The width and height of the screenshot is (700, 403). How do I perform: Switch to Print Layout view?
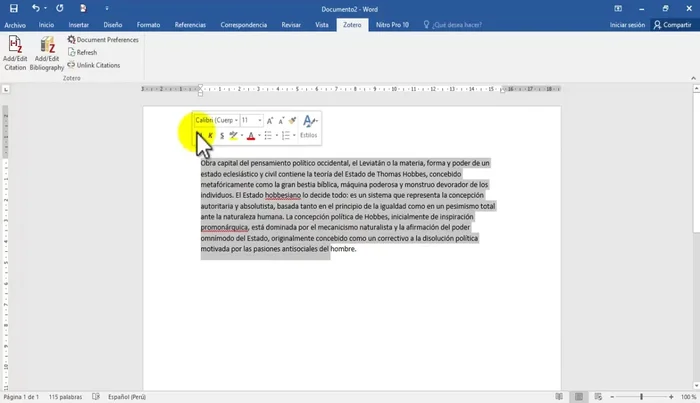pyautogui.click(x=579, y=397)
